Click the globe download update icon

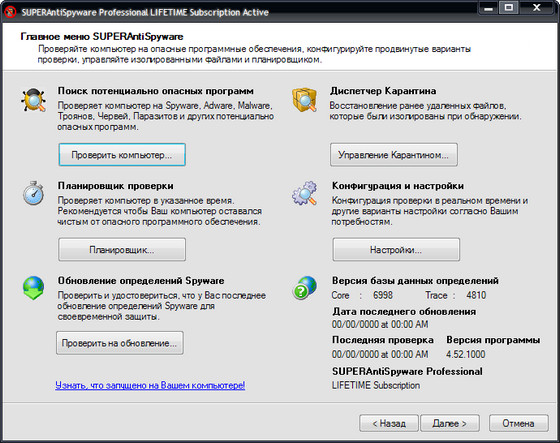(33, 288)
